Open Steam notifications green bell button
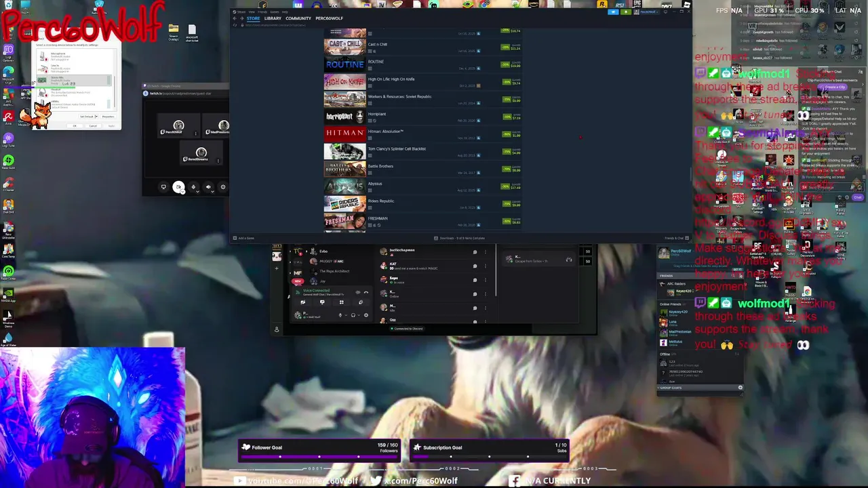Image resolution: width=868 pixels, height=488 pixels. point(626,12)
